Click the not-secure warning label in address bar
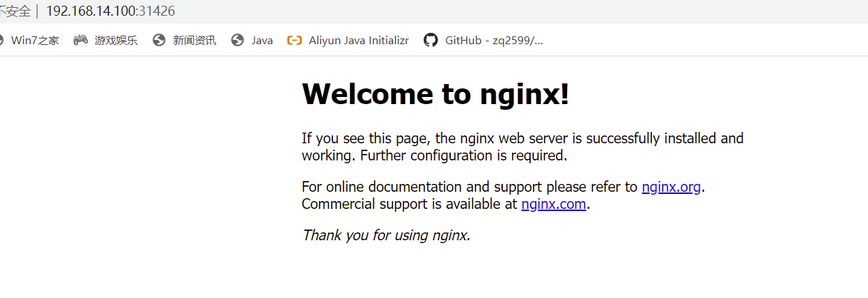This screenshot has height=298, width=868. 14,11
